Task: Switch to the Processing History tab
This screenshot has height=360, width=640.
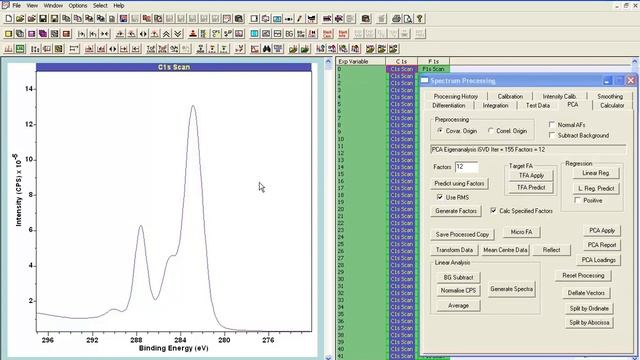Action: coord(456,96)
